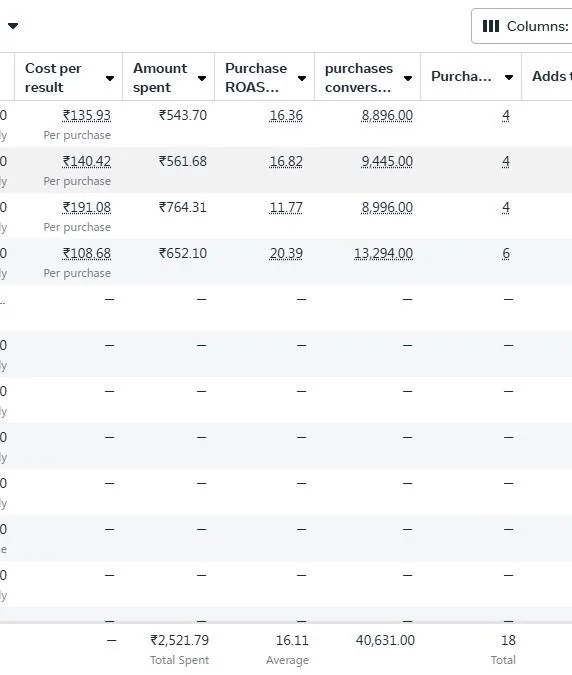Viewport: 572px width, 675px height.
Task: Click the Purcha... column header
Action: click(x=461, y=77)
